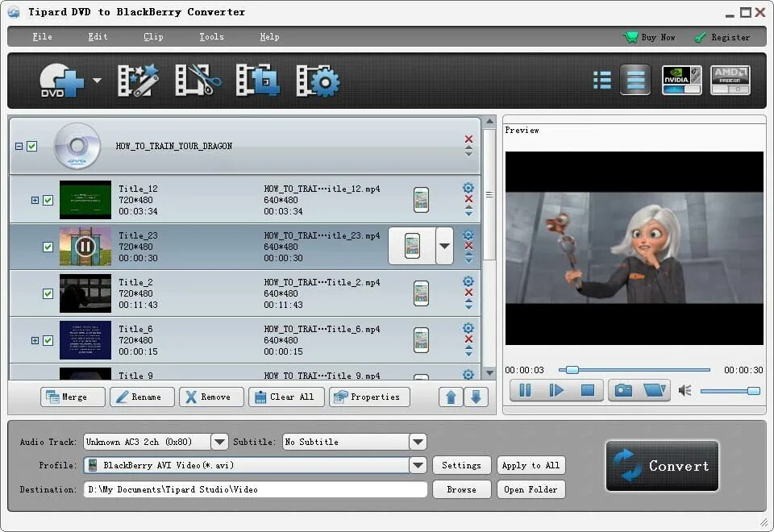774x532 pixels.
Task: Open settings gear for Title_2
Action: [468, 281]
